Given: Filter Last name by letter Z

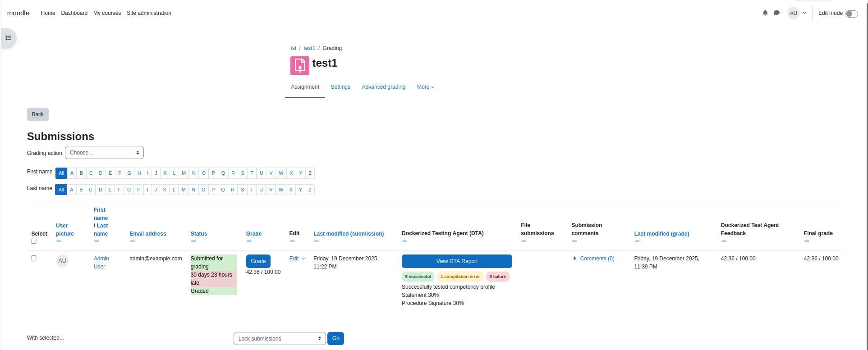Looking at the screenshot, I should (310, 190).
